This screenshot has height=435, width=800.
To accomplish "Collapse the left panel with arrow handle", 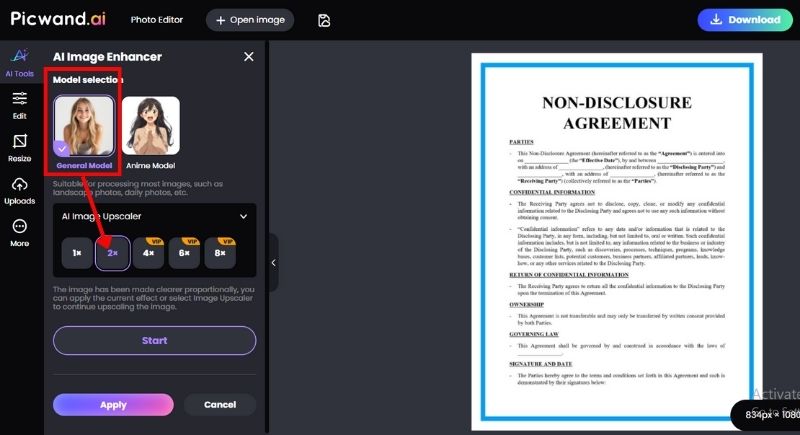I will (x=274, y=262).
